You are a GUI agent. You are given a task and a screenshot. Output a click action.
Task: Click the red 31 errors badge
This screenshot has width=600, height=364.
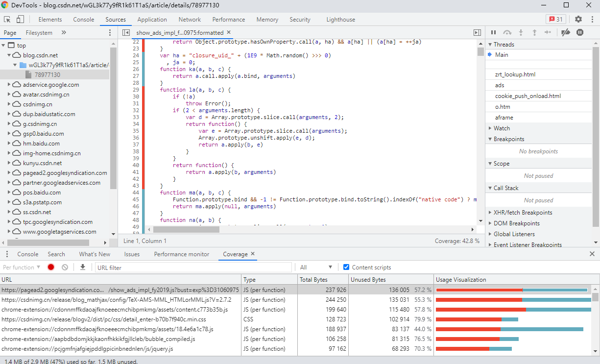tap(555, 19)
